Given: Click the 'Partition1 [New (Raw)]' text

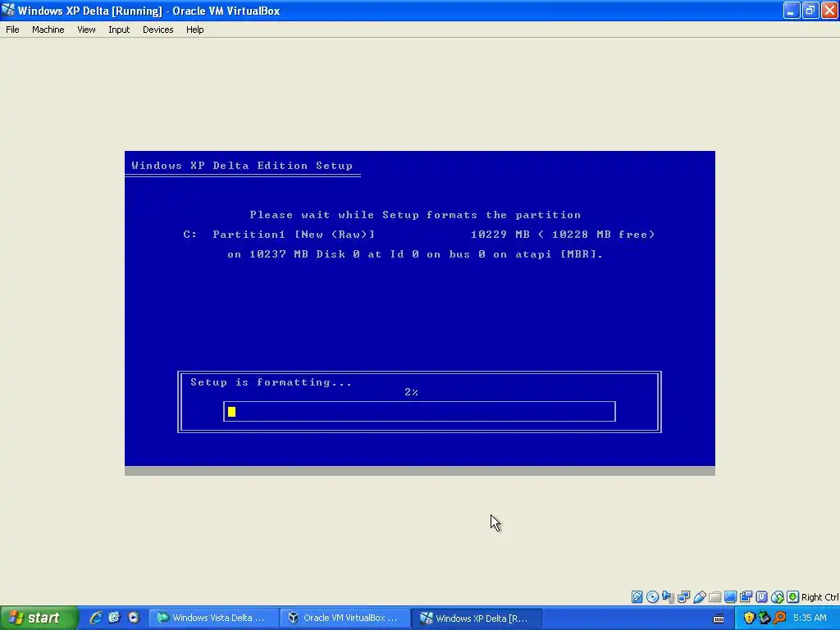Looking at the screenshot, I should pos(294,234).
